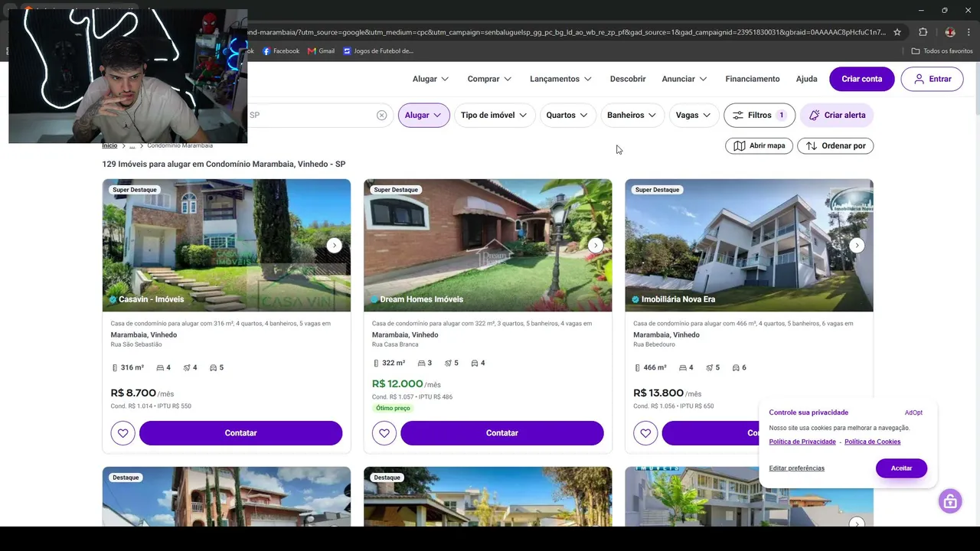Contact the Dream Homes R$ 12.000 listing
This screenshot has width=980, height=551.
pyautogui.click(x=502, y=433)
